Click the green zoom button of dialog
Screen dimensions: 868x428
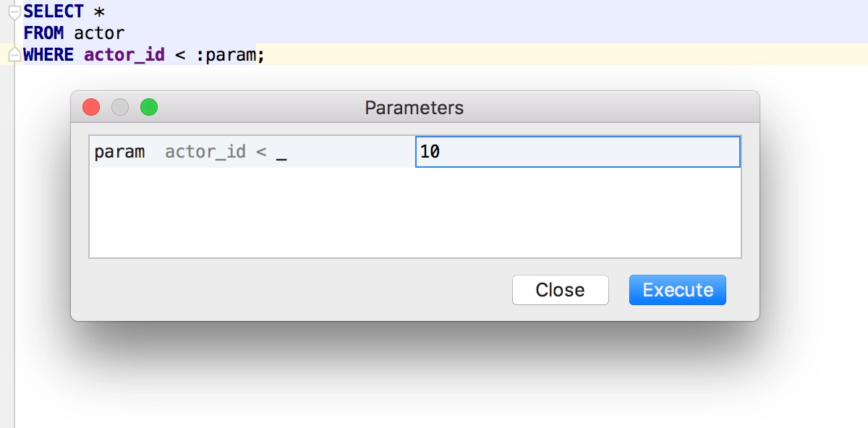(x=149, y=107)
